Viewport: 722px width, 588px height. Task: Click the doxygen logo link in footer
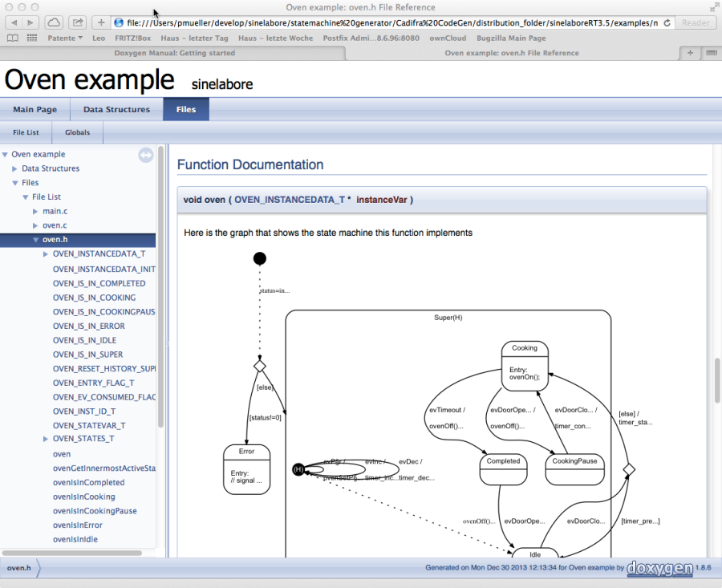pos(659,568)
